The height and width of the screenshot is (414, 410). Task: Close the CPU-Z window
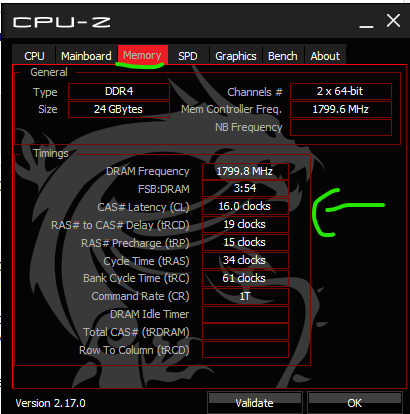click(x=393, y=21)
